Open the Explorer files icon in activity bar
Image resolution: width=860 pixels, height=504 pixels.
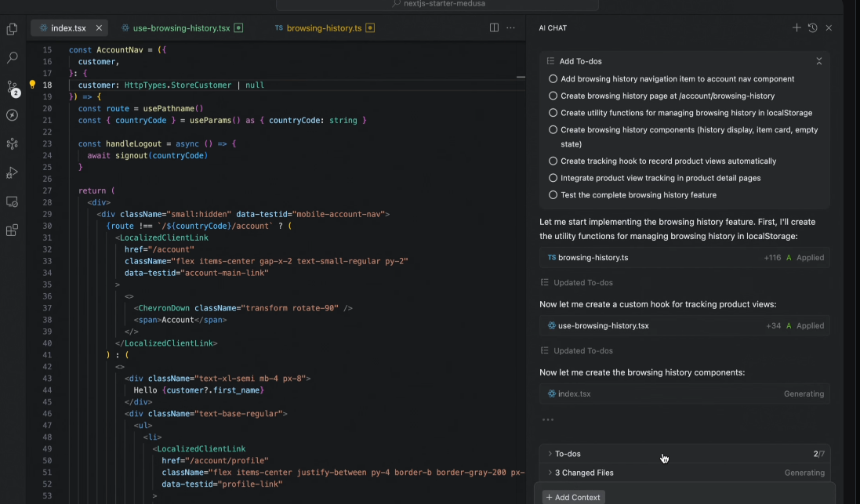pos(12,29)
